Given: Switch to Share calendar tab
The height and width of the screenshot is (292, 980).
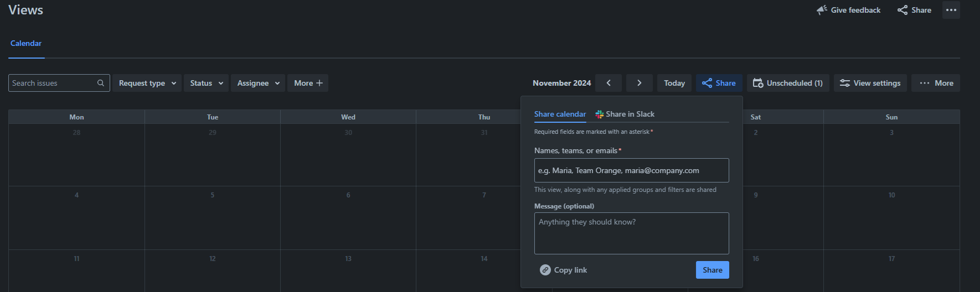Looking at the screenshot, I should [x=560, y=114].
